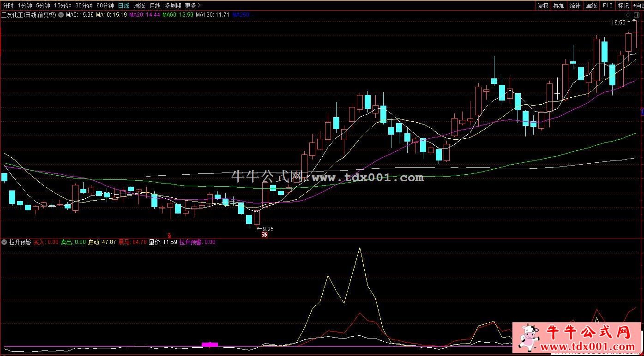
Task: Click the MA60: 12.59 label
Action: click(178, 15)
